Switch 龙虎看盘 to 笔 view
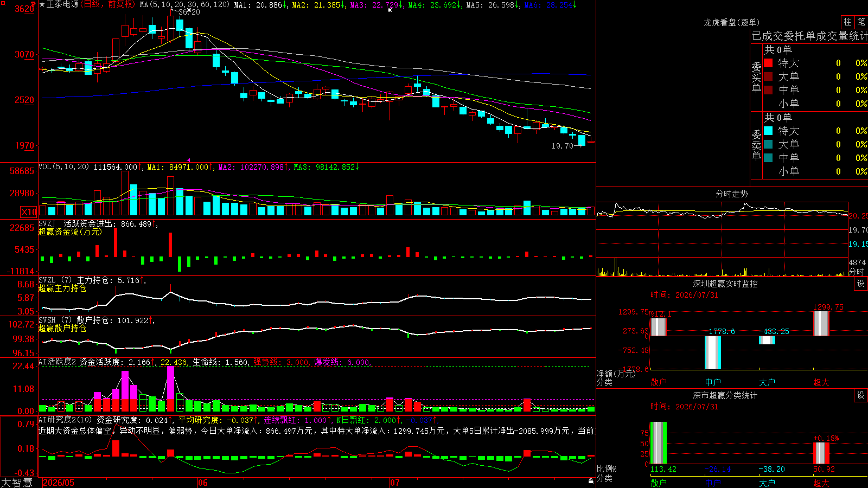 tap(861, 22)
